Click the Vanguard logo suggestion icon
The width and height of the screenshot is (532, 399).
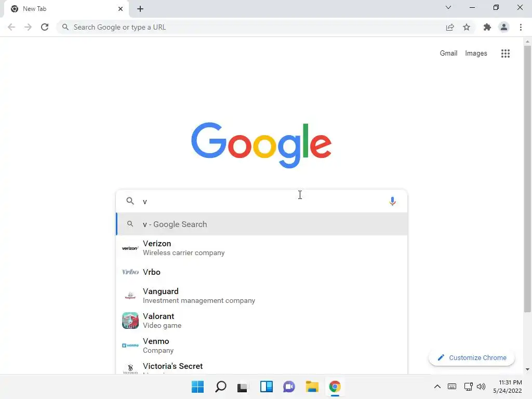130,296
